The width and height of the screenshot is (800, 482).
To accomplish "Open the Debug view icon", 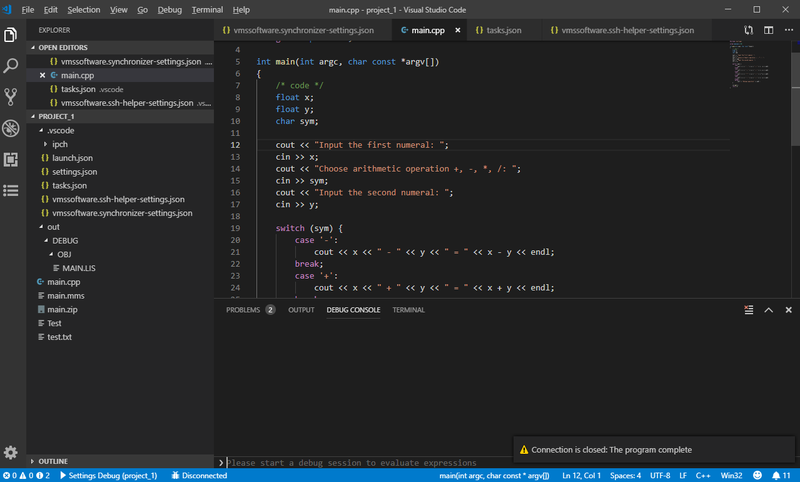I will point(11,128).
